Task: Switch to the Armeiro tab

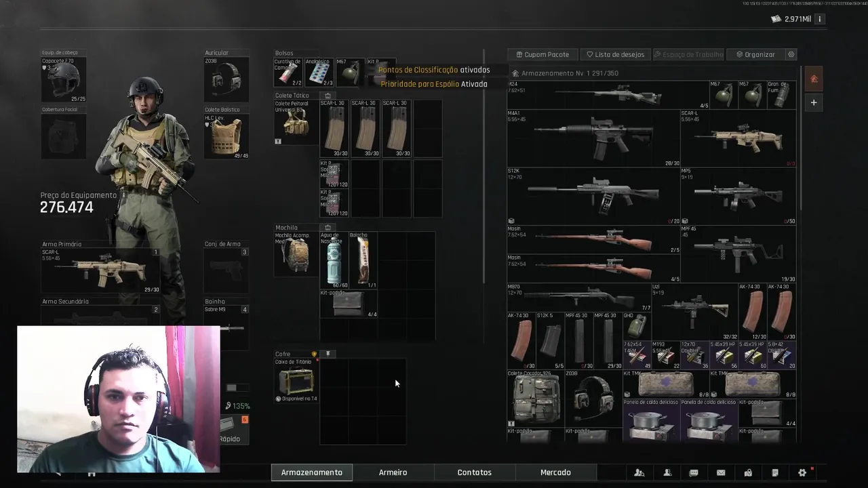Action: (x=393, y=472)
